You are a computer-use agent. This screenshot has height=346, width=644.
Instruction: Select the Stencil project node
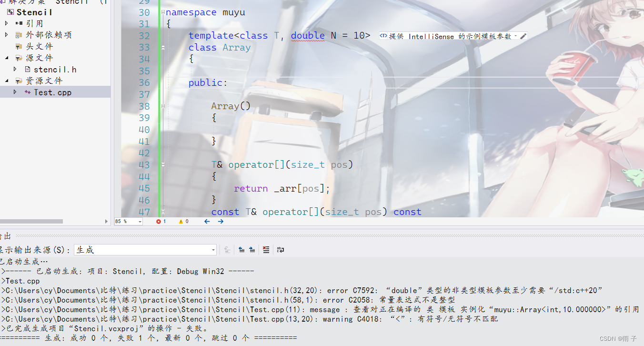[x=34, y=12]
